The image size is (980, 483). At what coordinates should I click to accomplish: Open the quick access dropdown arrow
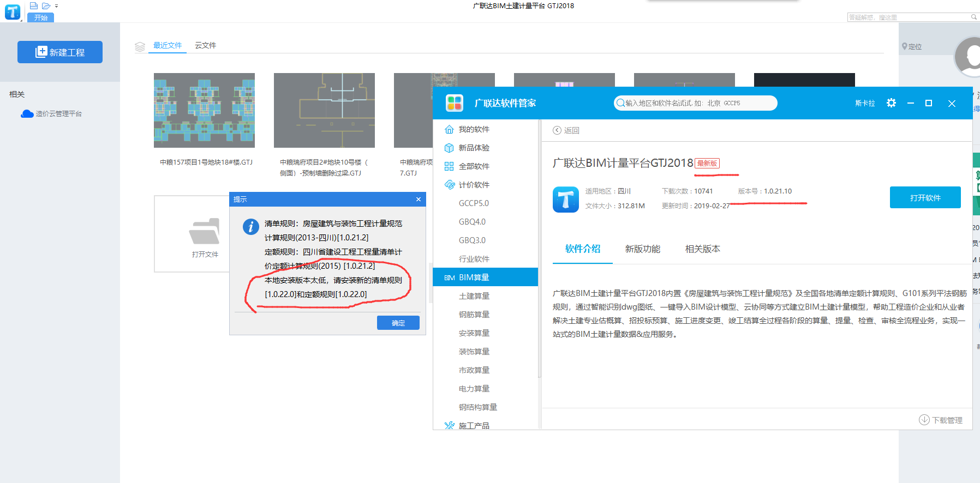click(x=56, y=6)
